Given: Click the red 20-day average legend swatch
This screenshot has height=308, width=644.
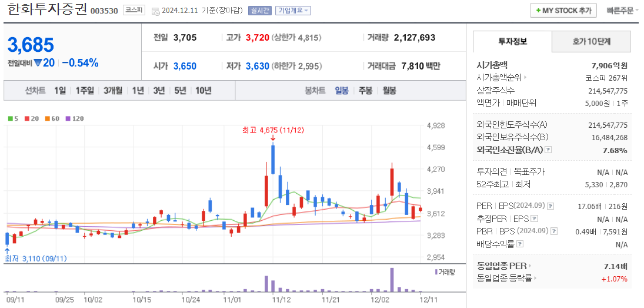Looking at the screenshot, I should click(26, 119).
